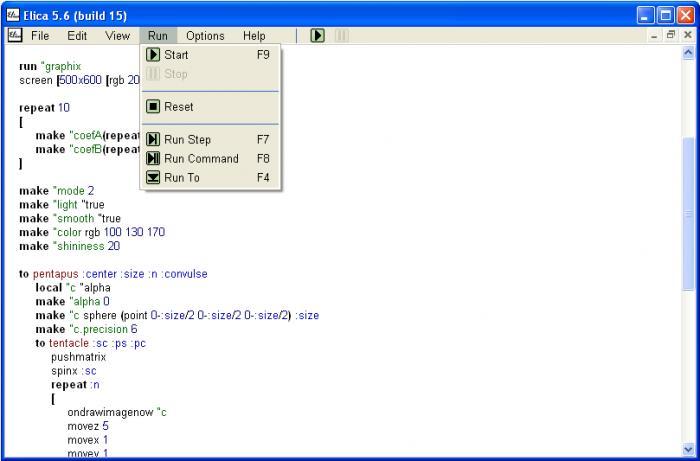This screenshot has height=461, width=700.
Task: Click the 'make "shininess 20' line
Action: click(69, 246)
